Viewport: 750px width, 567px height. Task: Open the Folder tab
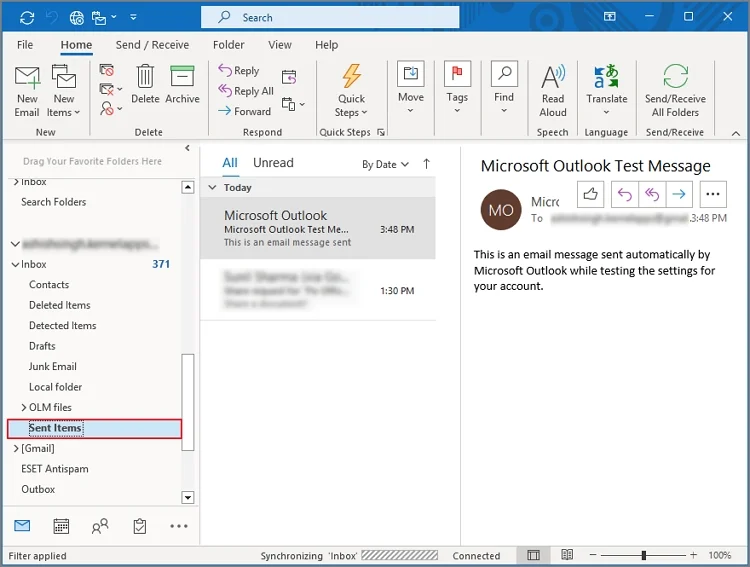click(229, 45)
